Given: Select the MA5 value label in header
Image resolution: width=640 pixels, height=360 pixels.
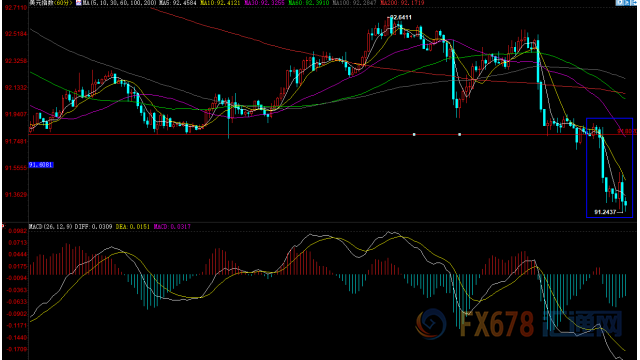Looking at the screenshot, I should click(x=178, y=3).
